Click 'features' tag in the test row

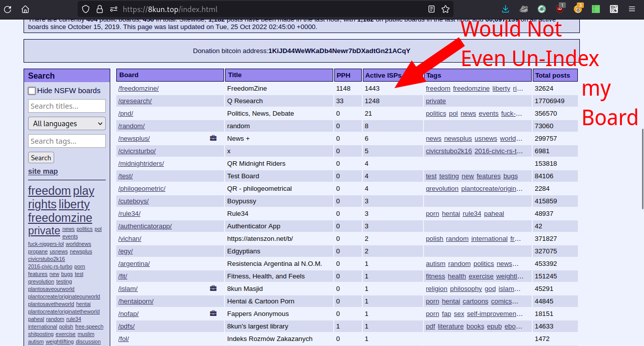click(489, 176)
